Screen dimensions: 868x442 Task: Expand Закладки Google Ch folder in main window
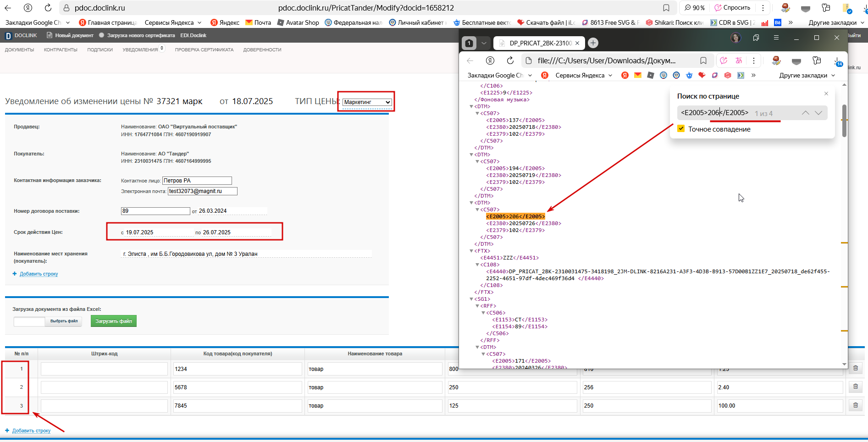click(x=38, y=22)
